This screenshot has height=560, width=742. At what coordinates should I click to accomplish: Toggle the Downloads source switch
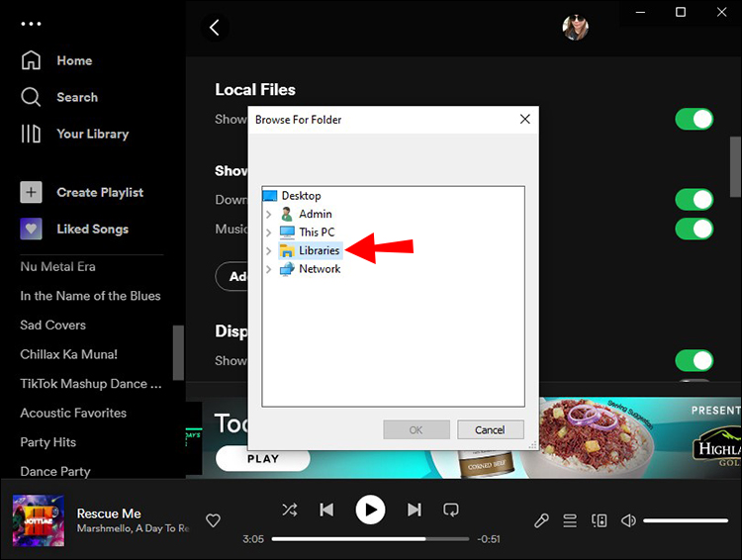(x=695, y=199)
